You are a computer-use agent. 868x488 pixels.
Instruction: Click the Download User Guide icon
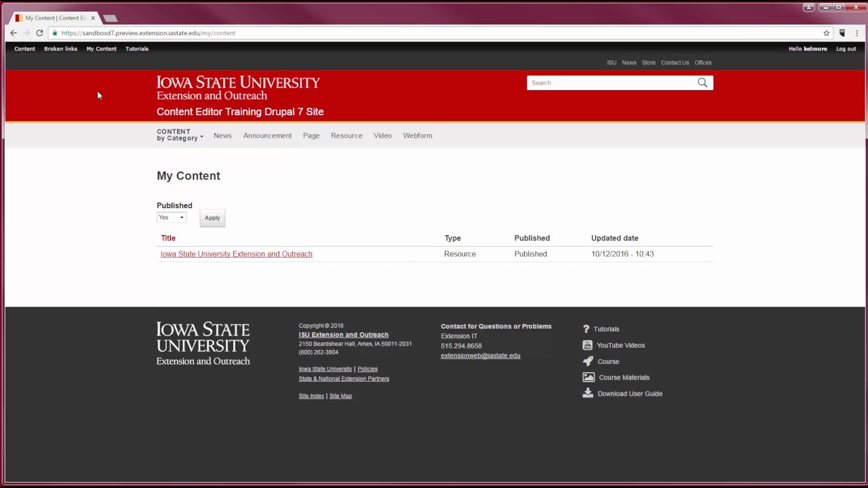[x=588, y=393]
